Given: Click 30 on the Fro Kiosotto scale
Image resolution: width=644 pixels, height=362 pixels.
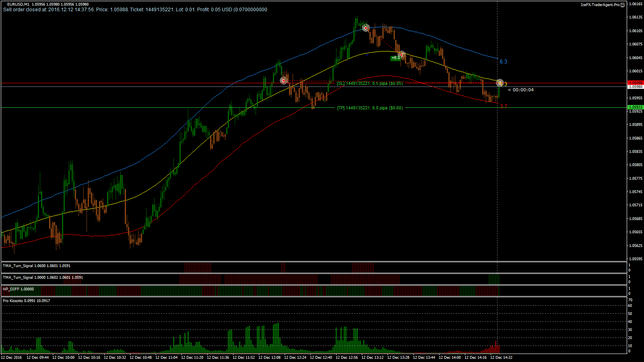Looking at the screenshot, I should 630,330.
